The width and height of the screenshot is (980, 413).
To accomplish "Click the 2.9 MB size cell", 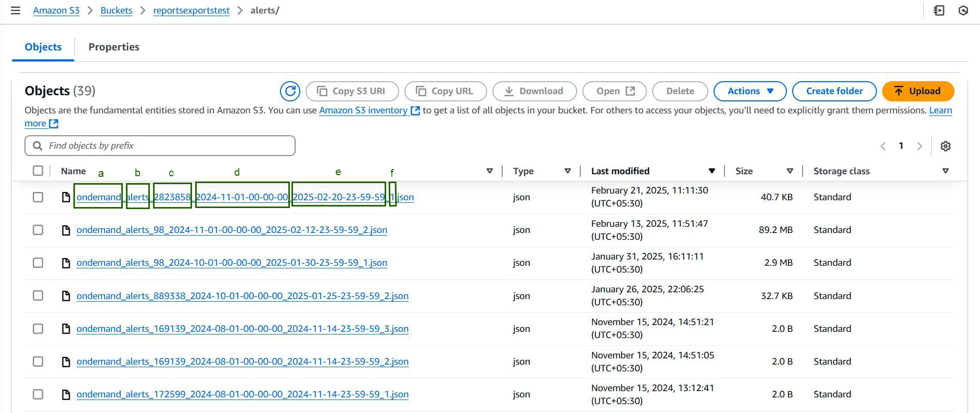I will pos(778,263).
